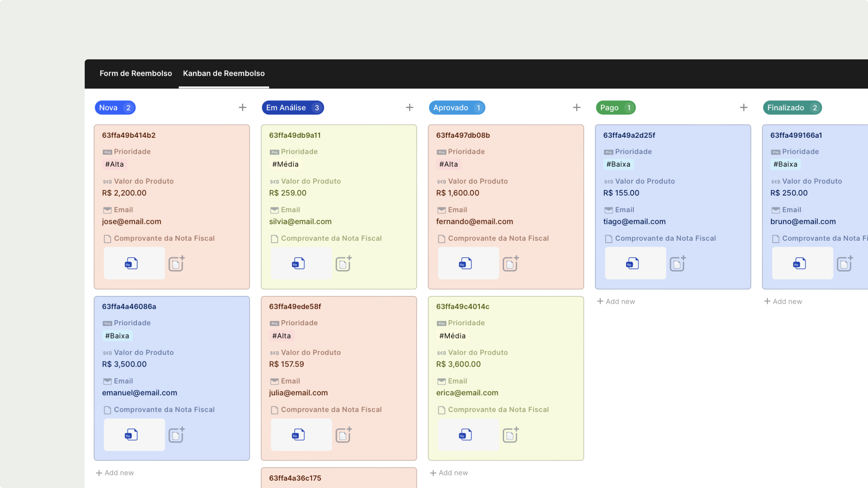Click the #Alta priority tag on card 63ffa49b414b2
868x488 pixels.
tap(114, 164)
